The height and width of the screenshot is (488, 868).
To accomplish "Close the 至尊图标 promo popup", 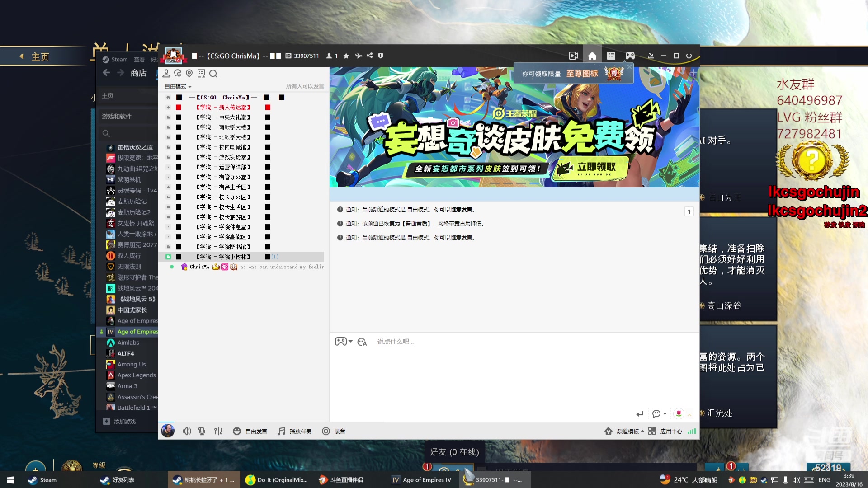I will (629, 66).
